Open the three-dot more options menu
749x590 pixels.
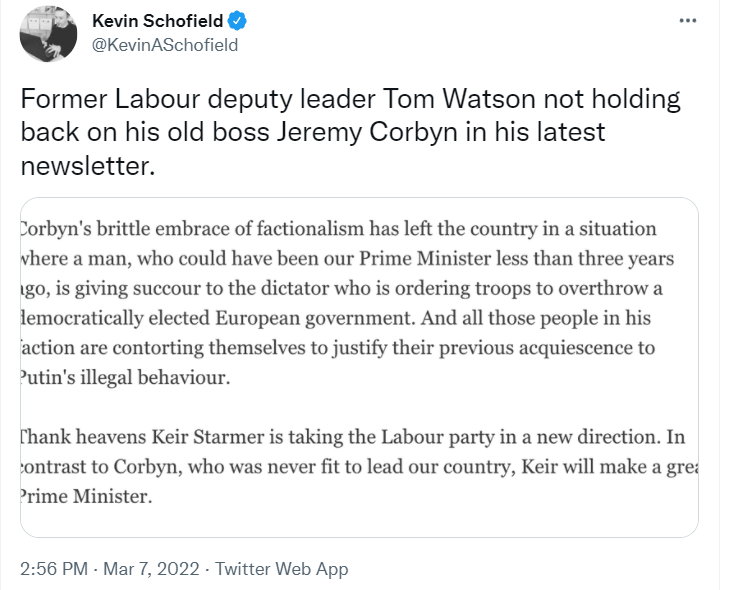pos(687,21)
